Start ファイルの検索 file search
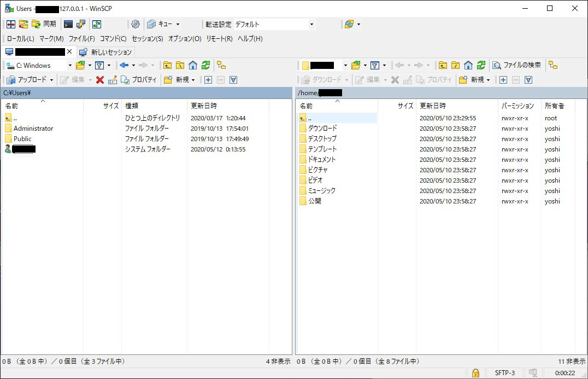Screen dimensions: 588x379 [x=518, y=65]
